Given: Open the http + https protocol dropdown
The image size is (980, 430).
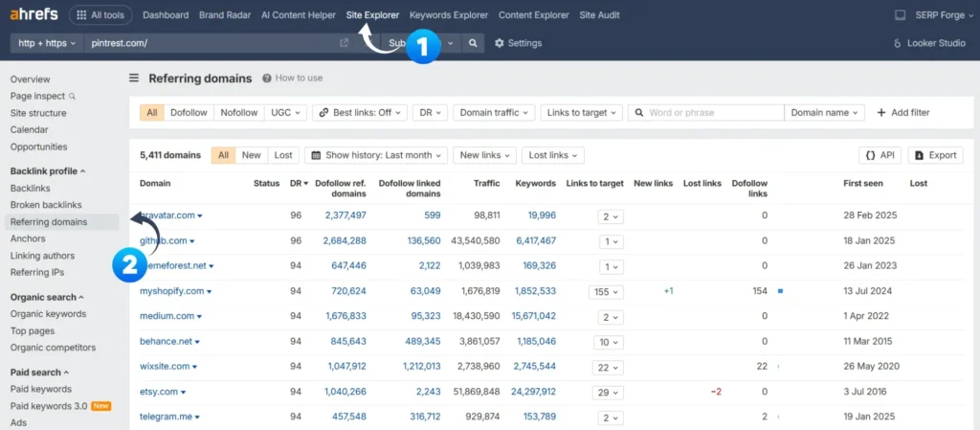Looking at the screenshot, I should (47, 43).
